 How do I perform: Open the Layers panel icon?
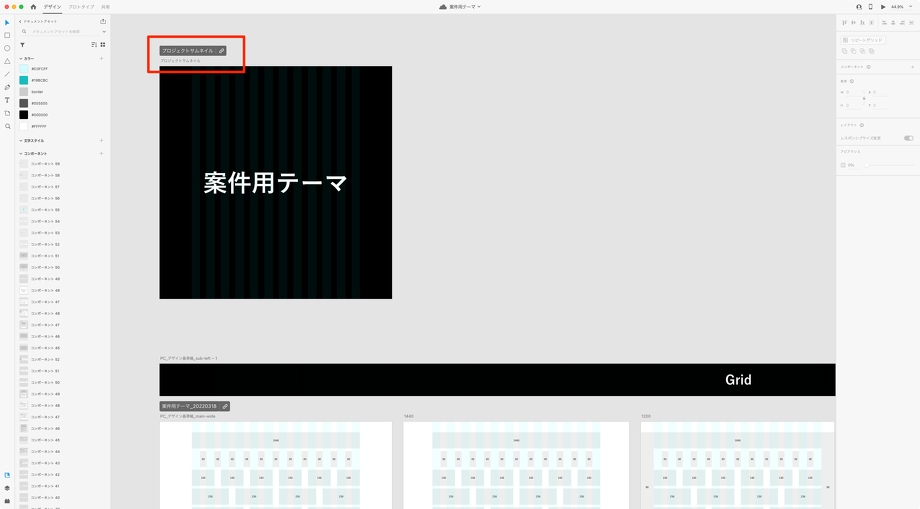click(x=7, y=488)
